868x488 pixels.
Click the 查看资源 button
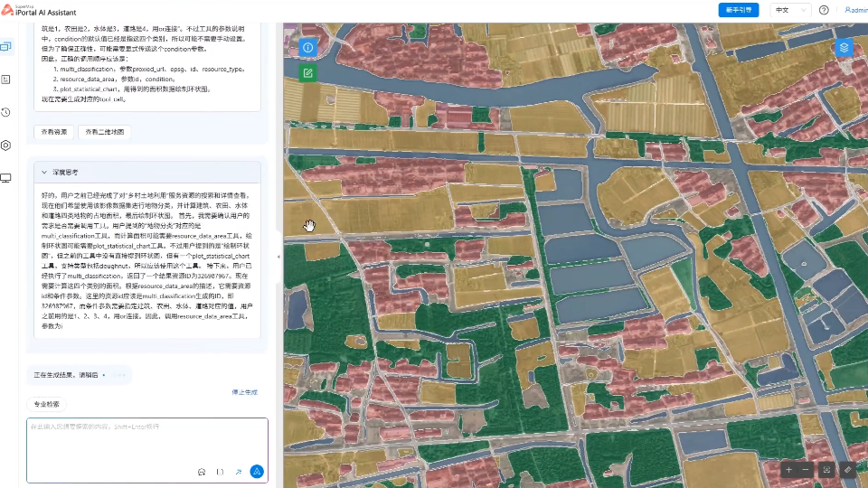click(x=54, y=132)
